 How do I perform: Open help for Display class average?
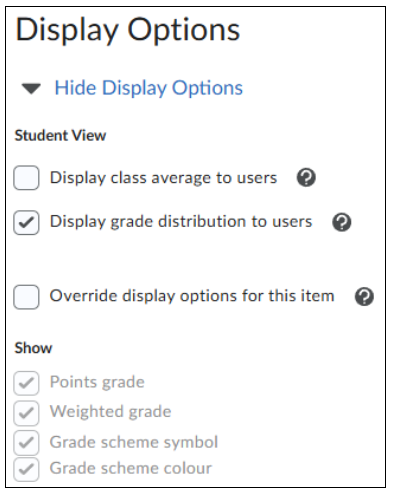(306, 177)
